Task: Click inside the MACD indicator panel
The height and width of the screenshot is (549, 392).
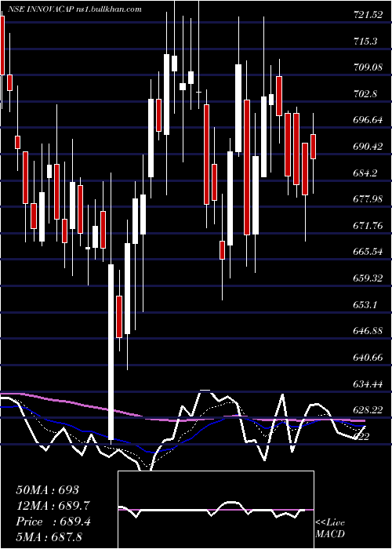Action: pyautogui.click(x=216, y=510)
